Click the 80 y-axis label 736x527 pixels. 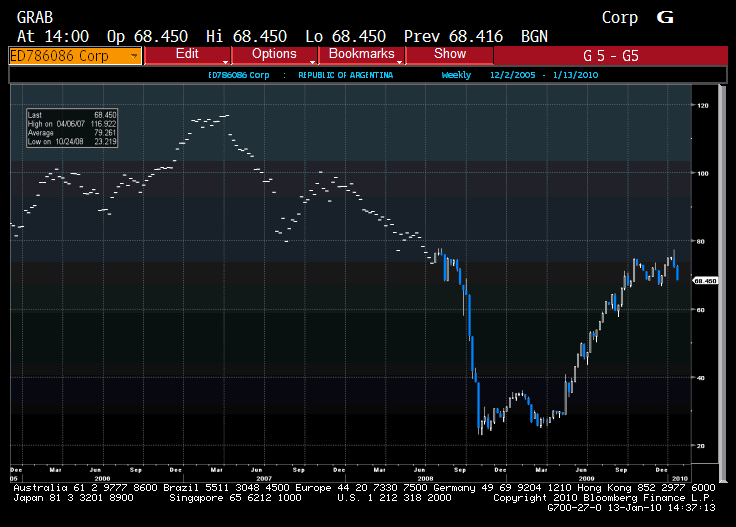[701, 242]
